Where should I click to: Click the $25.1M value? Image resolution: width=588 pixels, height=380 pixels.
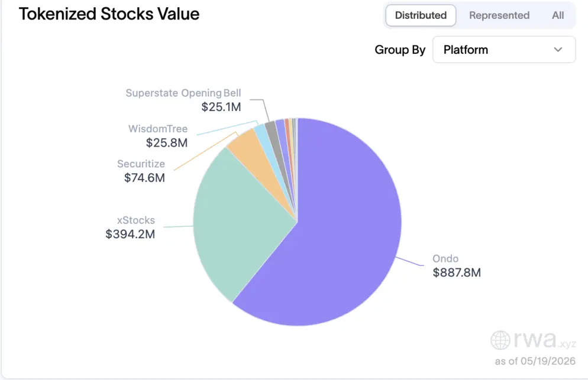coord(221,107)
